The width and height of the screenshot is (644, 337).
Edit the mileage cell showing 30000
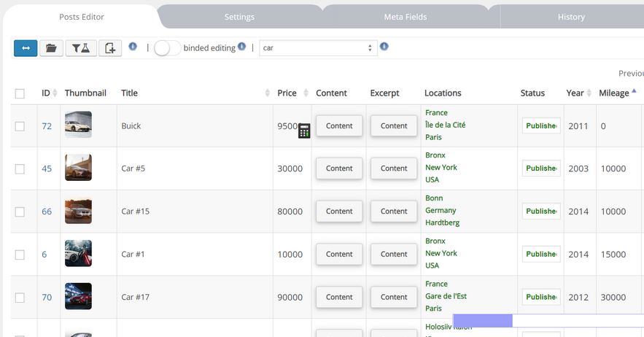tap(618, 297)
